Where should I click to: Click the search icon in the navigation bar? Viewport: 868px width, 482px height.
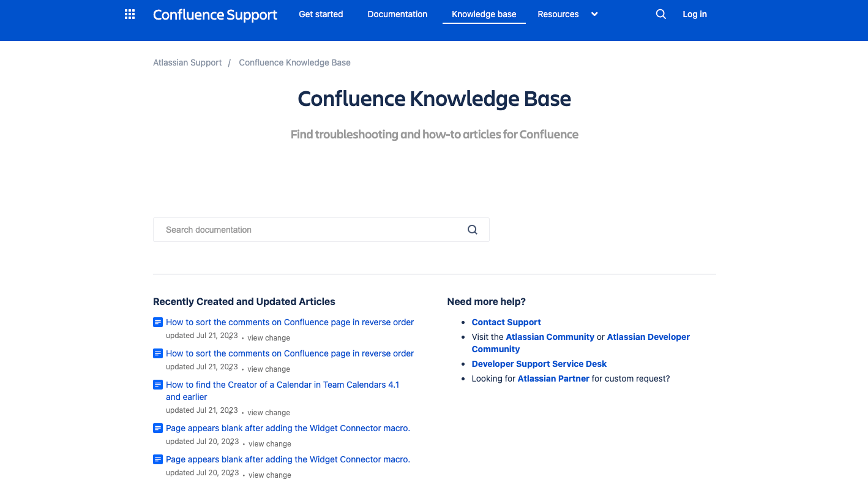[x=660, y=13]
